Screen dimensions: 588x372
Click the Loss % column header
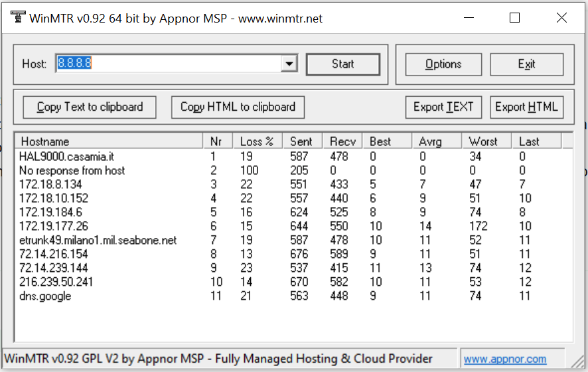[257, 142]
